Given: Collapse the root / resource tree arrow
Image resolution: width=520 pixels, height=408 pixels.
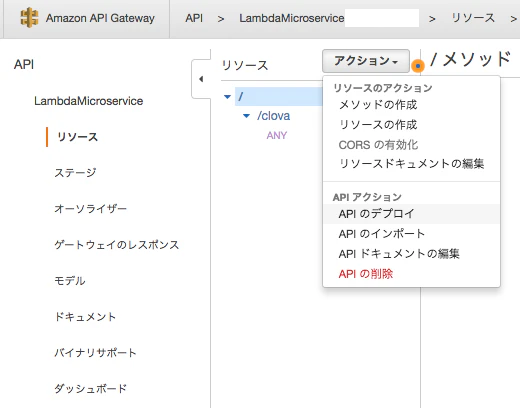Looking at the screenshot, I should tap(228, 97).
